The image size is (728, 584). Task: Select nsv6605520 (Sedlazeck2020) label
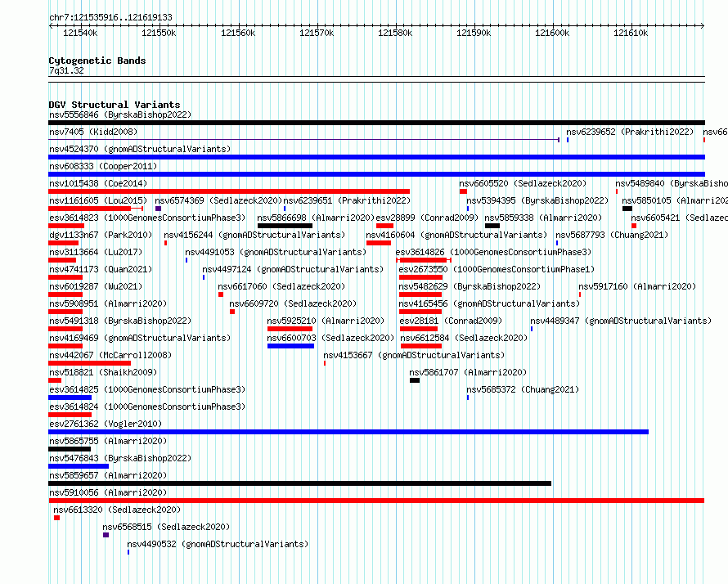[523, 183]
